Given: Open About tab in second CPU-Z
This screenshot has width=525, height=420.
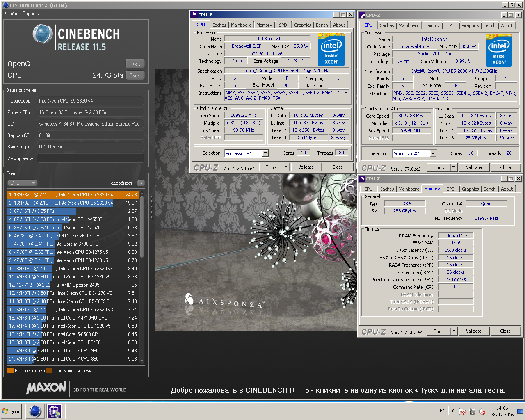Looking at the screenshot, I should pos(507,25).
